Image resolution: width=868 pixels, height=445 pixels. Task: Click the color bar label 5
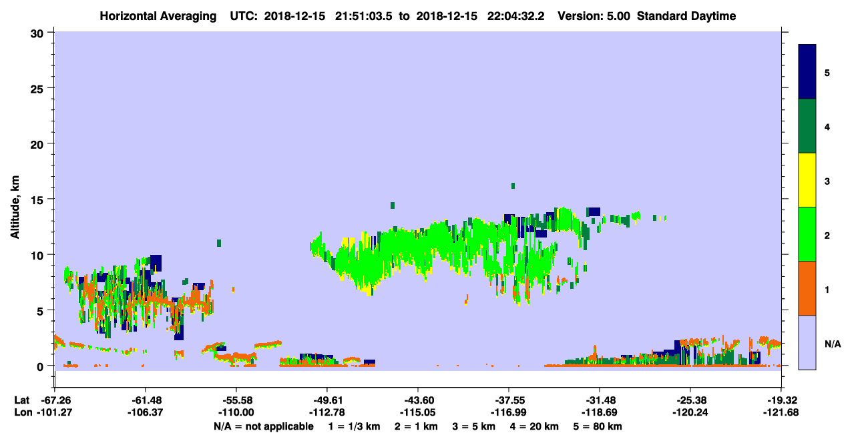pos(827,73)
